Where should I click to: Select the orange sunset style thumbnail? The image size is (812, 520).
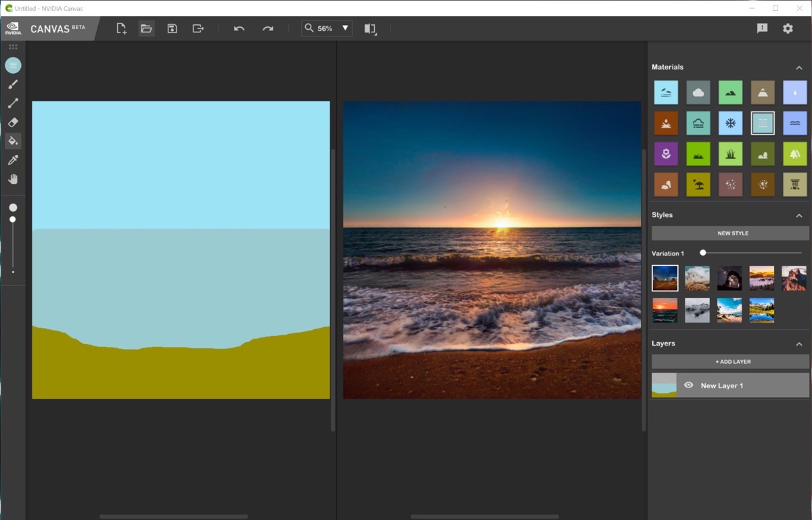(664, 310)
